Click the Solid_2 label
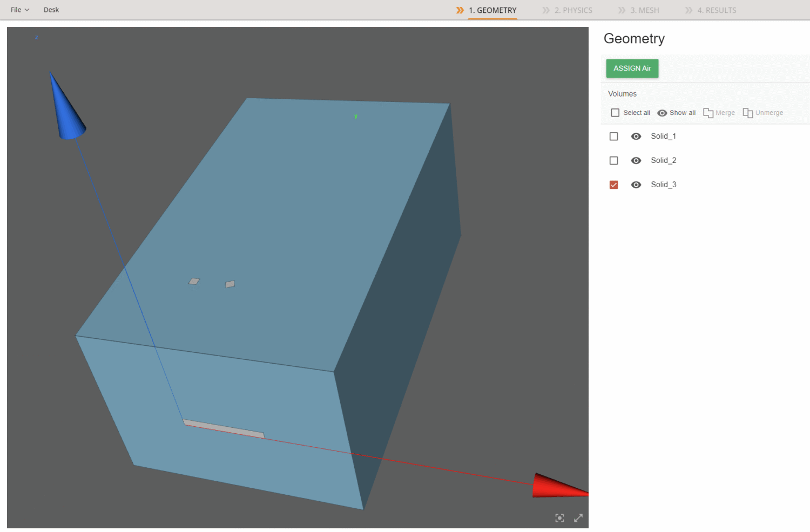Viewport: 810px width, 532px height. pos(664,160)
